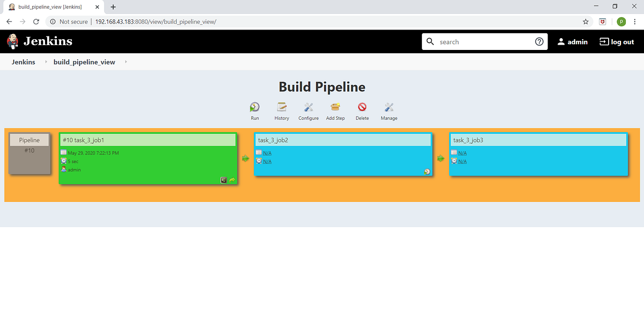Viewport: 644px width, 320px height.
Task: Open the Configure icon for the pipeline
Action: click(308, 108)
